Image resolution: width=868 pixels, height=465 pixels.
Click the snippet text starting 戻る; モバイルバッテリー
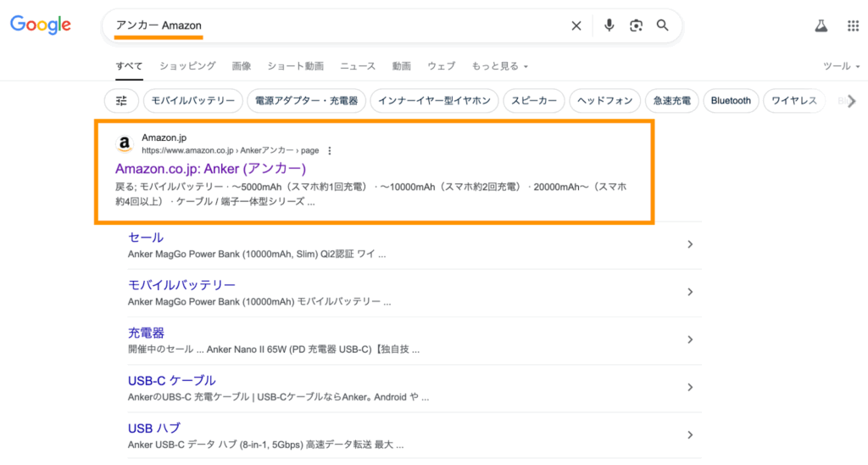pos(371,194)
